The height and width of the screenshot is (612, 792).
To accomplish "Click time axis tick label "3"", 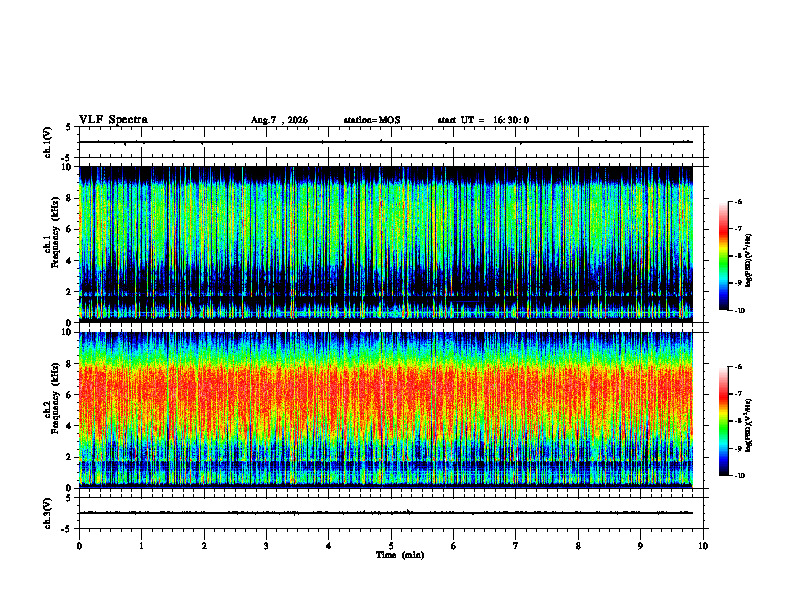I will point(266,546).
